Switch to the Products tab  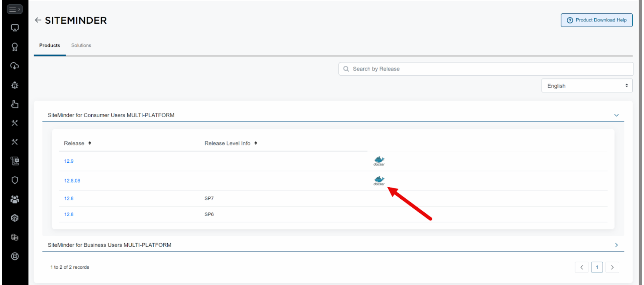[50, 45]
